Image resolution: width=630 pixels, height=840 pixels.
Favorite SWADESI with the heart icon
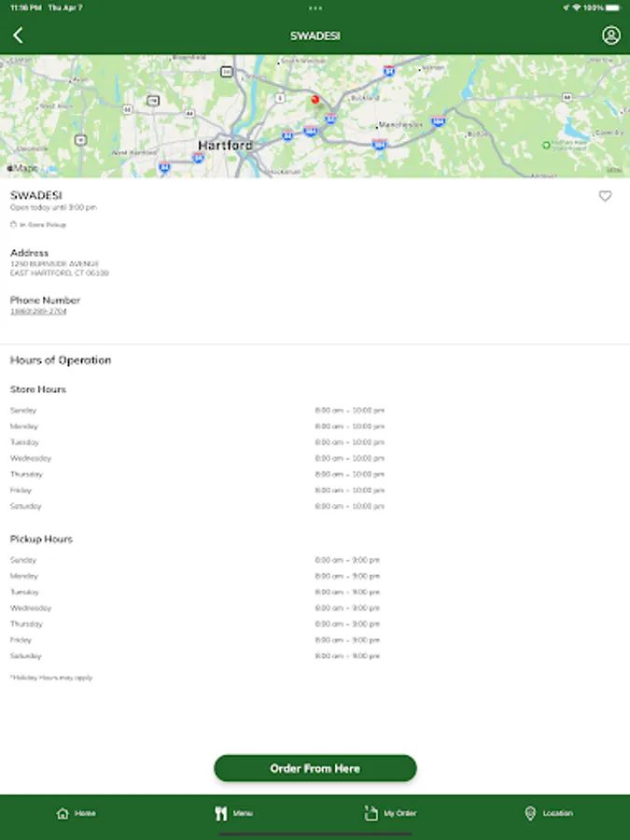(x=605, y=196)
